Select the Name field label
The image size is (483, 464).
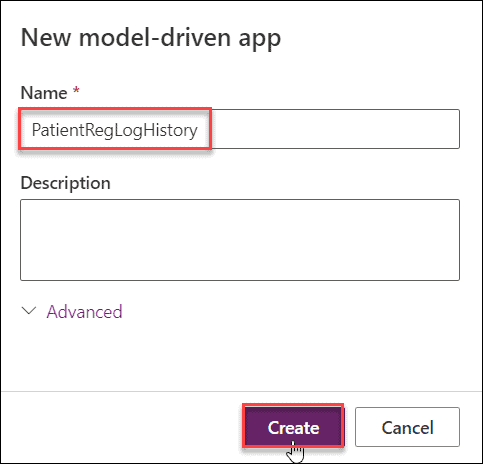click(x=44, y=93)
